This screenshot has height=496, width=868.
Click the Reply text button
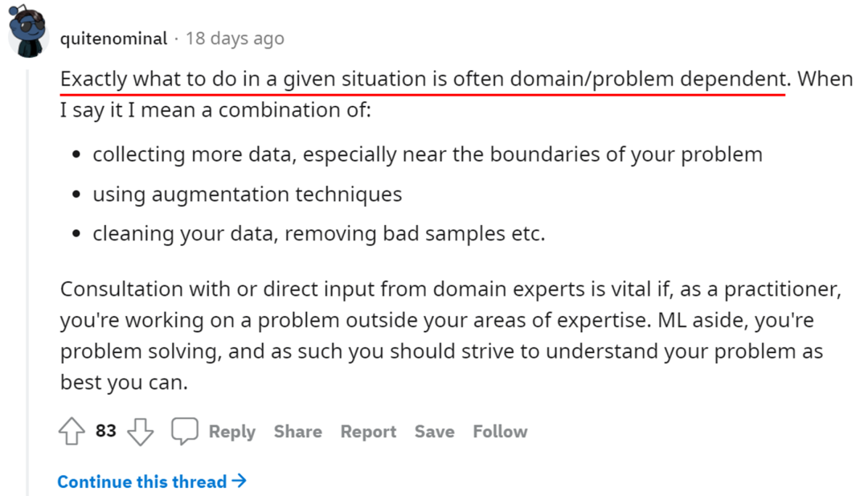231,432
